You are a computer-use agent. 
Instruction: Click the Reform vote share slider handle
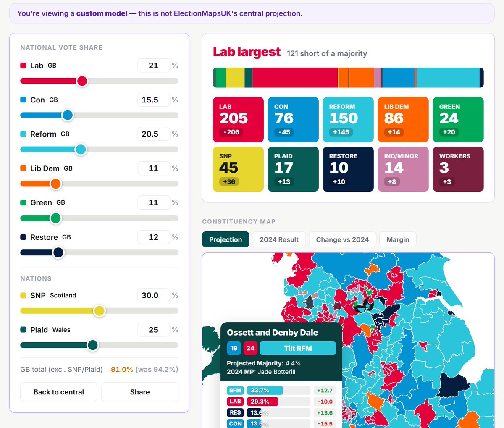tap(81, 150)
